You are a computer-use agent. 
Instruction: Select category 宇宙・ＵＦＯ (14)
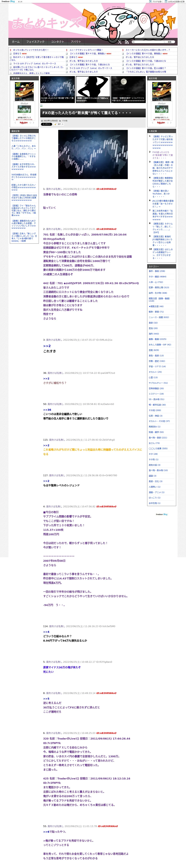[157, 366]
